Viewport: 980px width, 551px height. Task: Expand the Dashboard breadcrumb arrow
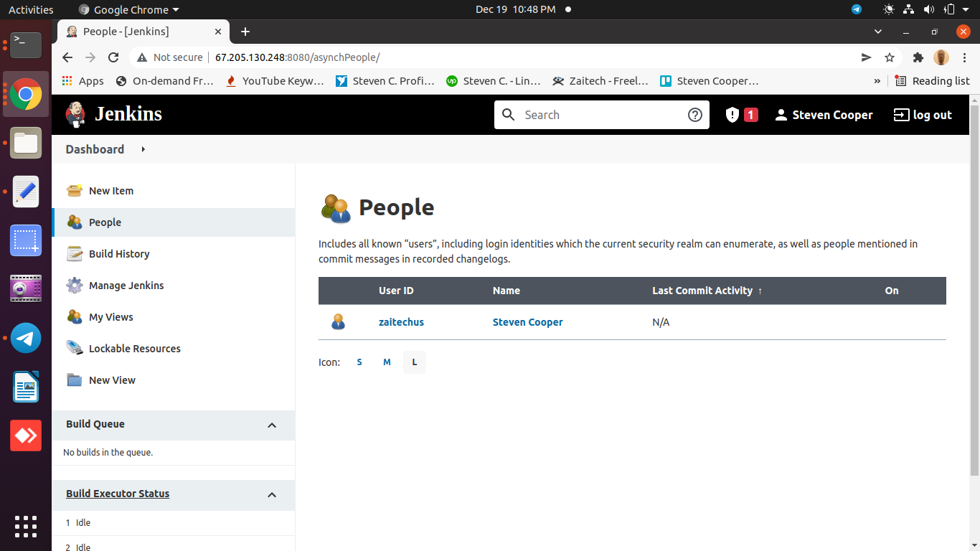(143, 149)
